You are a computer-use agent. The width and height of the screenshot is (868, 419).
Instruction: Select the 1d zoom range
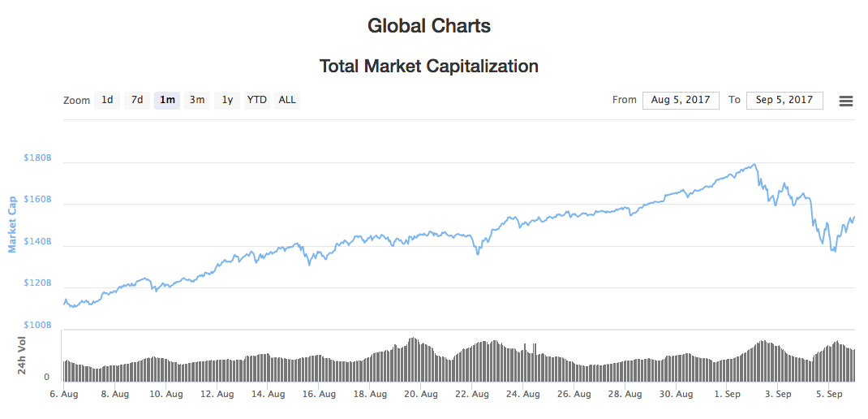(107, 100)
